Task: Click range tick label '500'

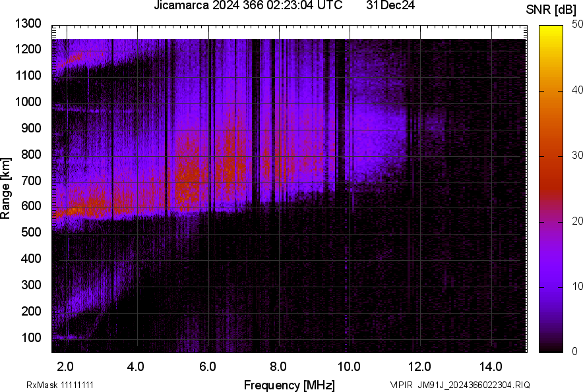Action: point(31,232)
